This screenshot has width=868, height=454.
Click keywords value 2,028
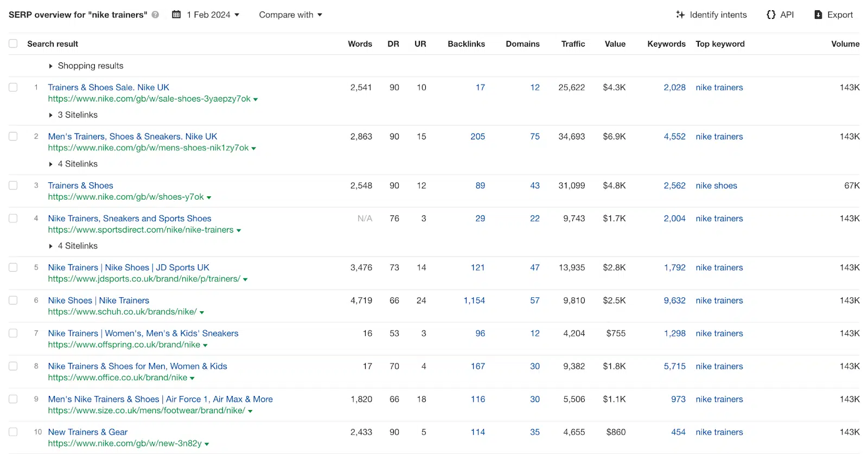(x=674, y=87)
